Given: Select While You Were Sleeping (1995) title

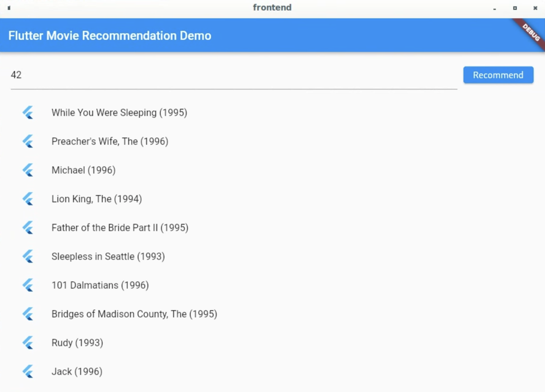Looking at the screenshot, I should pyautogui.click(x=119, y=113).
